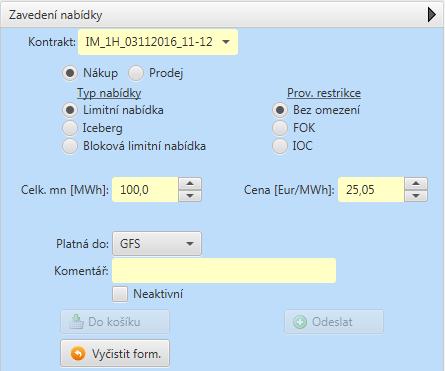Click the Celk. mn quantity field
Image resolution: width=445 pixels, height=371 pixels.
[145, 190]
